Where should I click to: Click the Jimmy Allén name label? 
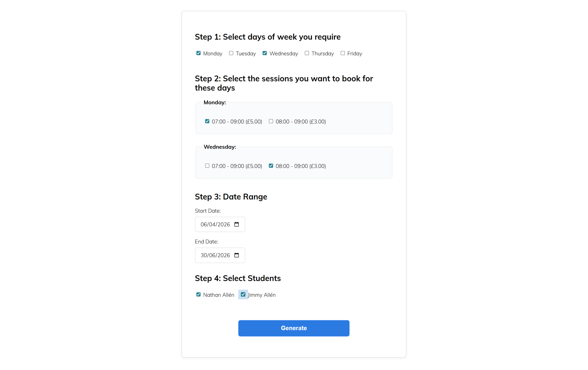tap(262, 295)
